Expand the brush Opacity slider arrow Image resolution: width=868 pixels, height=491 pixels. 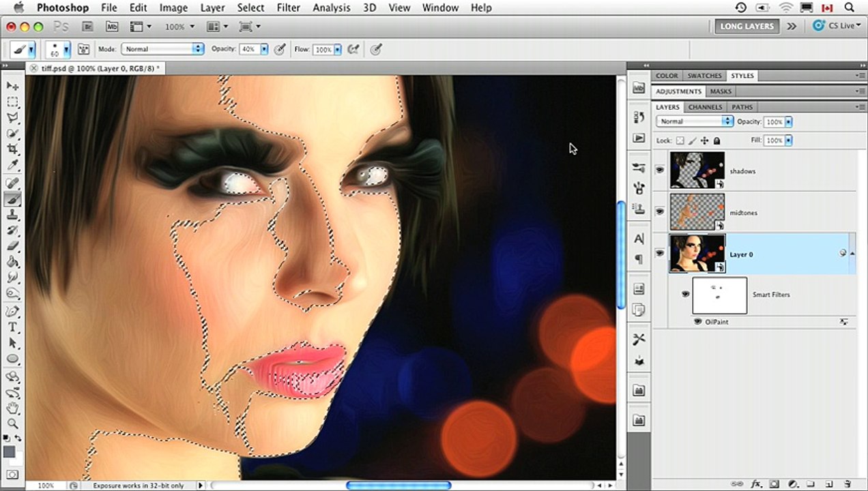263,49
